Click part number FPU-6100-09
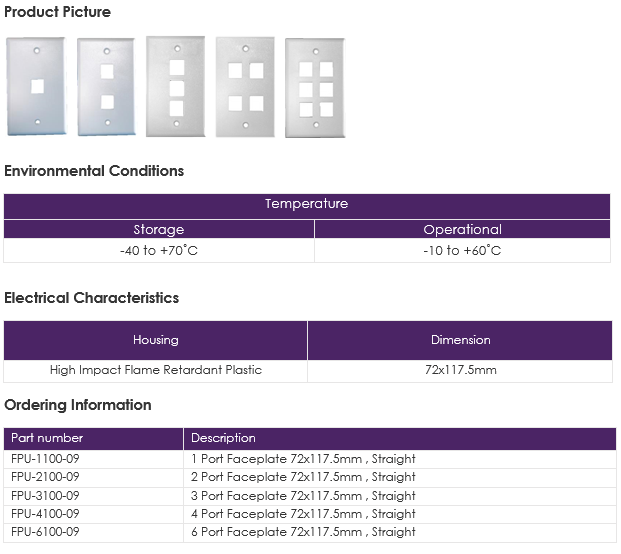Image resolution: width=621 pixels, height=554 pixels. (45, 532)
